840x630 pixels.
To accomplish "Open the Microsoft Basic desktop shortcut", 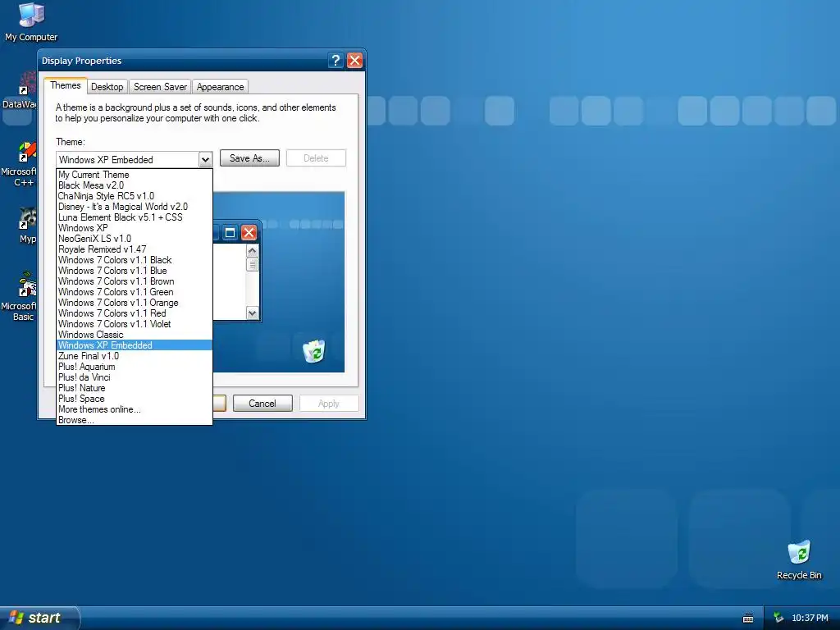I will click(21, 296).
